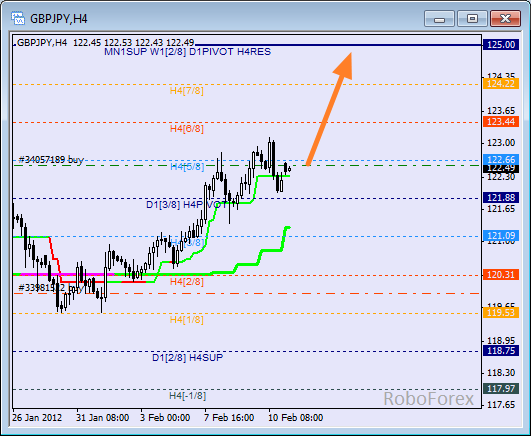Minimize the GBPJPY,H4 chart window
Image resolution: width=531 pixels, height=436 pixels.
coord(439,19)
